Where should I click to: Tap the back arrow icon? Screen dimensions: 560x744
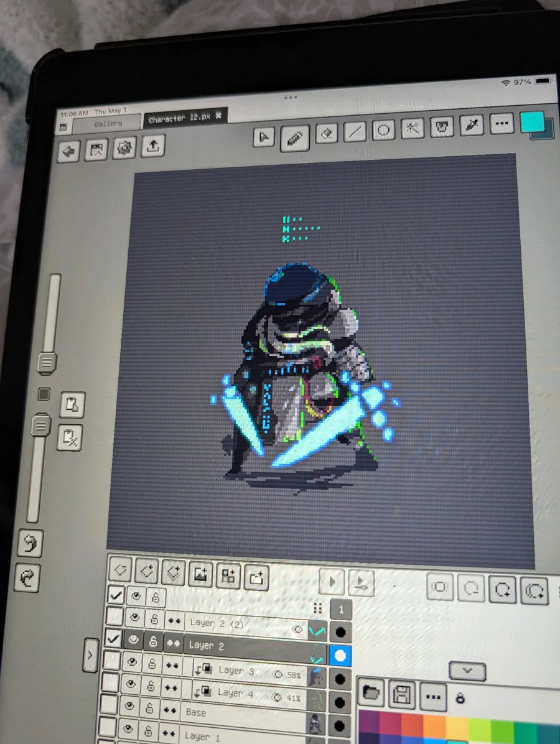click(68, 152)
